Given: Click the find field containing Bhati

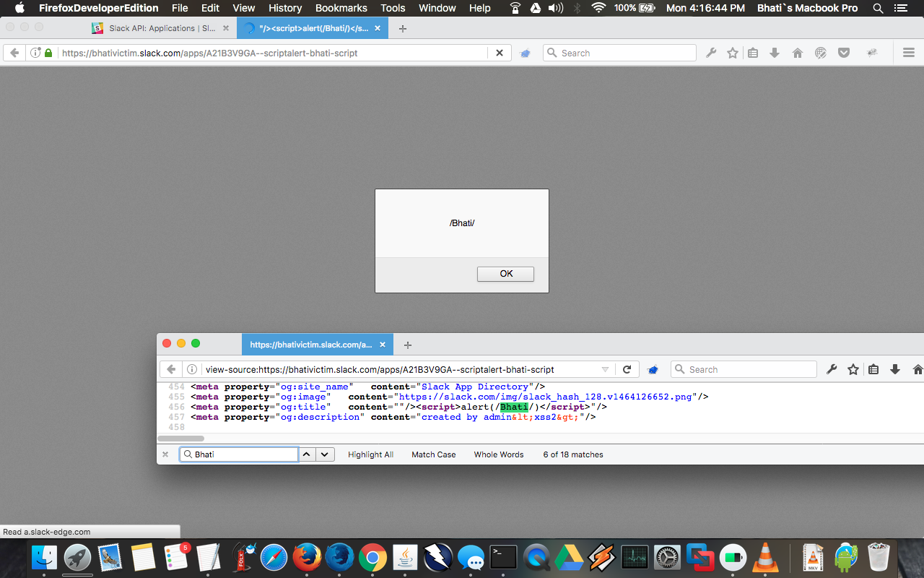Looking at the screenshot, I should click(x=239, y=454).
